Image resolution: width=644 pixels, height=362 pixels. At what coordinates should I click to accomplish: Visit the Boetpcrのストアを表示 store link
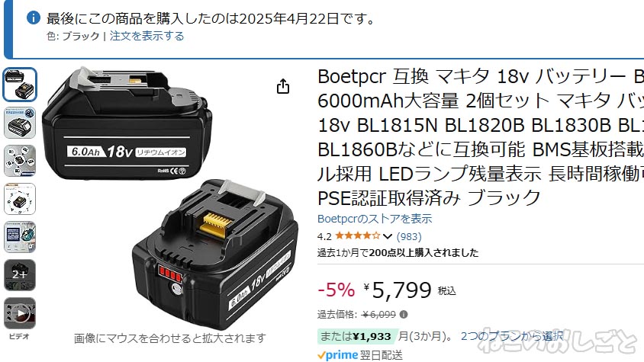pos(375,219)
